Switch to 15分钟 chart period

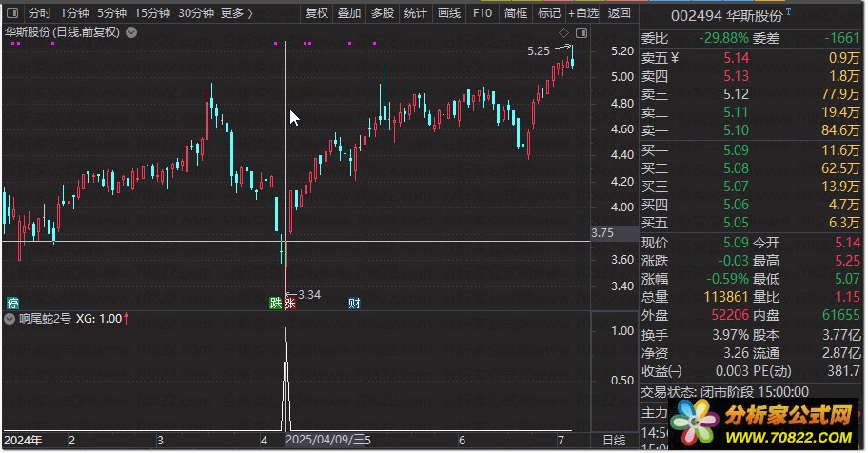152,12
